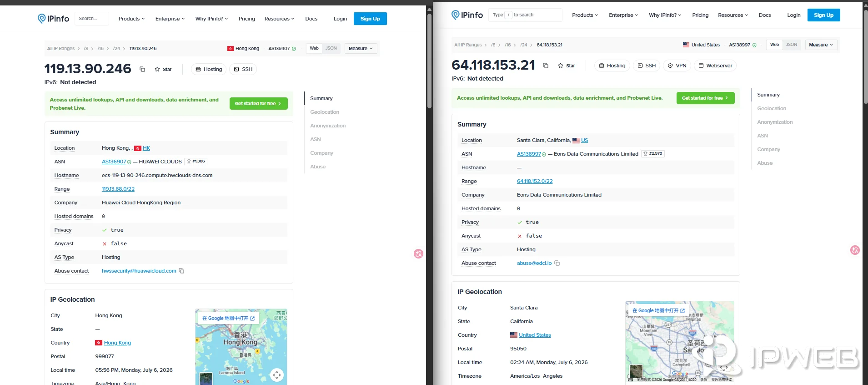This screenshot has height=385, width=868.
Task: Open Measure dropdown in right window
Action: coord(821,45)
